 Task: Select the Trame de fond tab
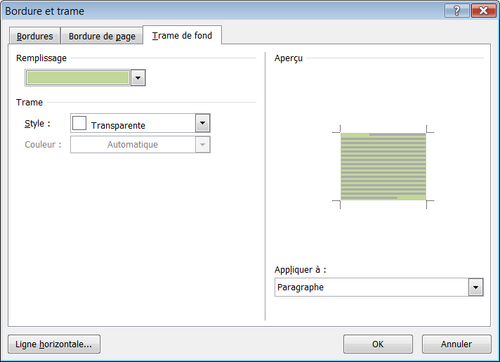point(182,35)
